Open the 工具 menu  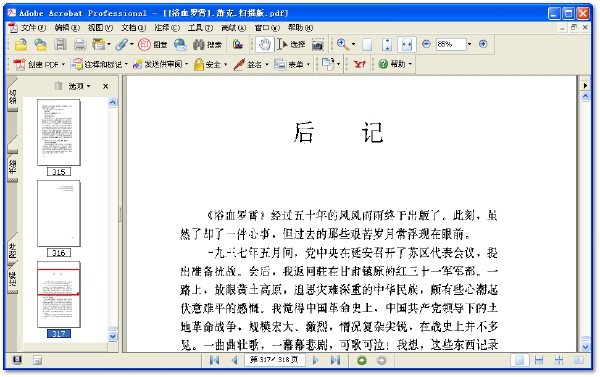point(200,28)
